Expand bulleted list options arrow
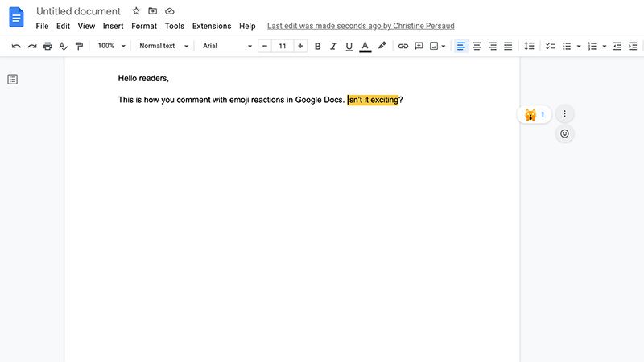The width and height of the screenshot is (644, 362). 579,47
